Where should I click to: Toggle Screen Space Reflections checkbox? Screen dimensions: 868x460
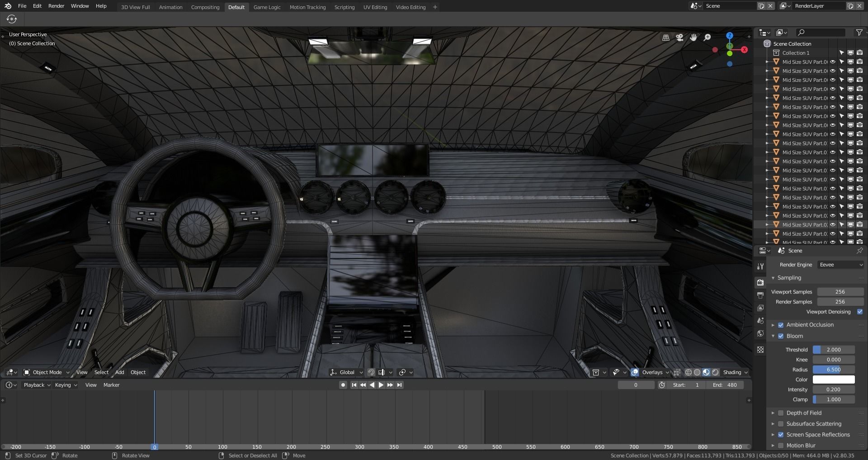(x=781, y=435)
